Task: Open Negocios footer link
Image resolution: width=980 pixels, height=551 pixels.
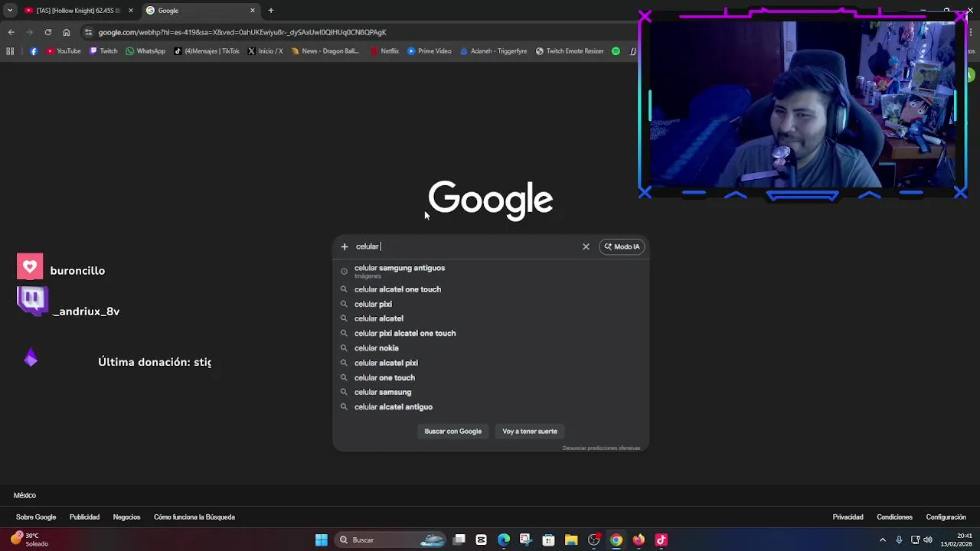Action: pyautogui.click(x=126, y=517)
